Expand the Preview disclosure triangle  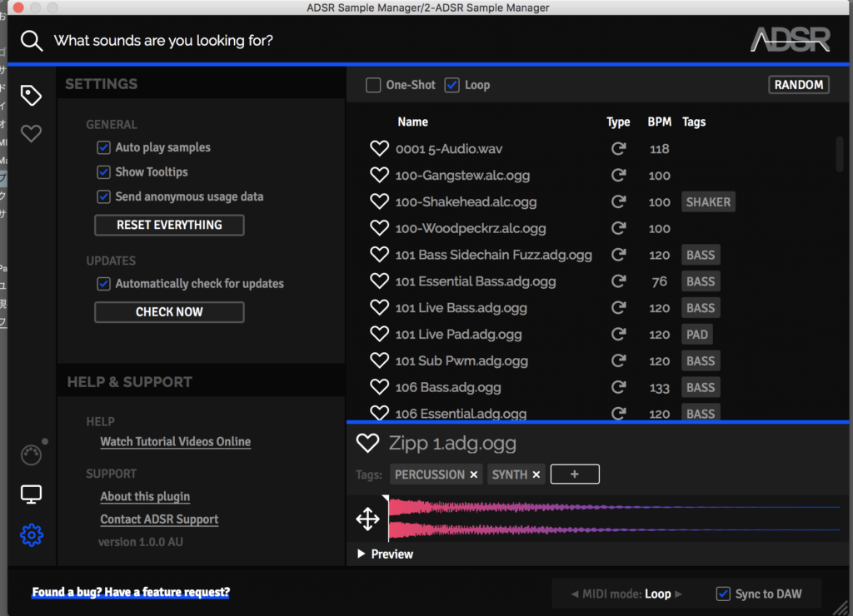(361, 554)
